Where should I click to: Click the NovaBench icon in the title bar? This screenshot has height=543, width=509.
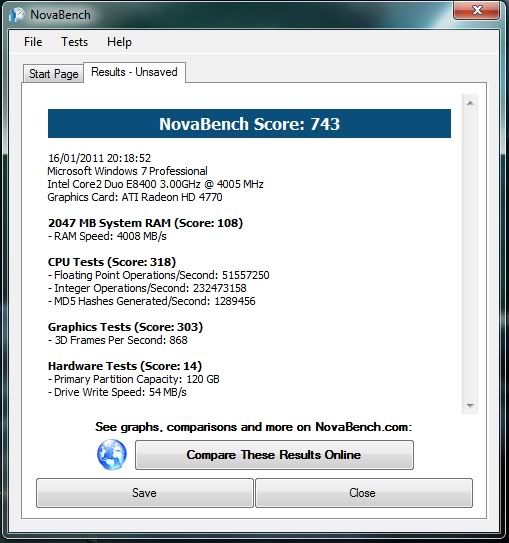[x=17, y=15]
